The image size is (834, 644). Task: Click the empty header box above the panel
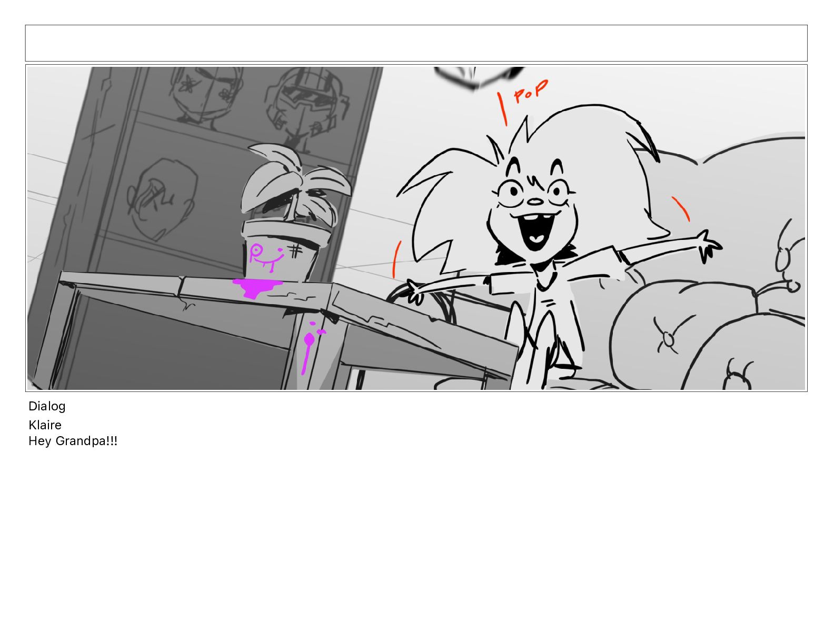(x=416, y=43)
